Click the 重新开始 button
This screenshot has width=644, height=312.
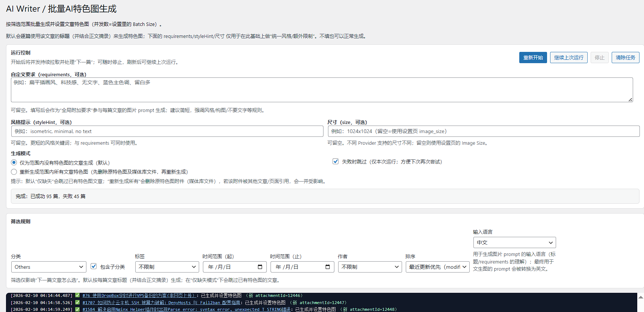point(533,58)
